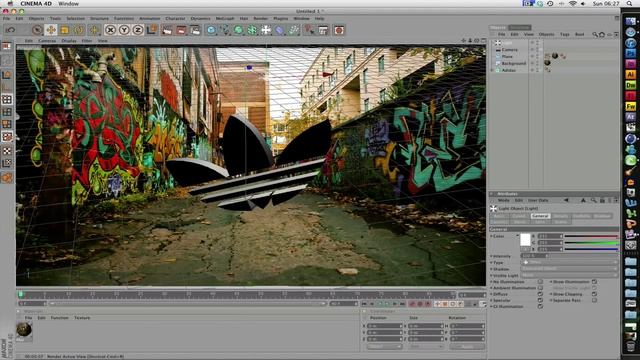Select the material thumbnail in Material manager
The height and width of the screenshot is (360, 640).
pyautogui.click(x=24, y=329)
